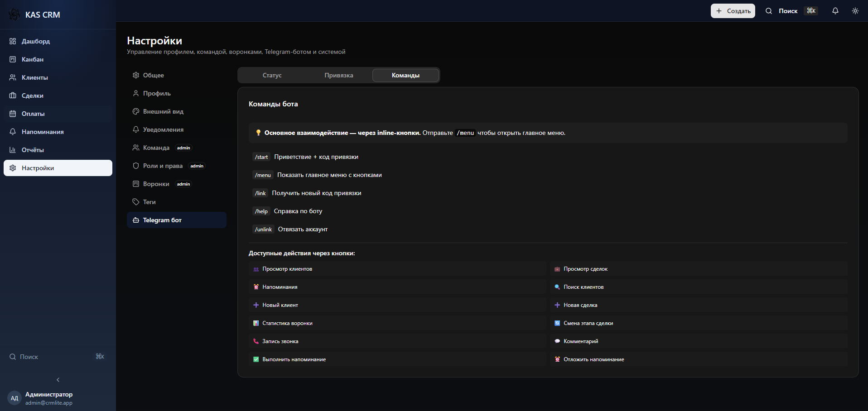Viewport: 868px width, 411px height.
Task: Open the Канбан board icon
Action: 13,59
